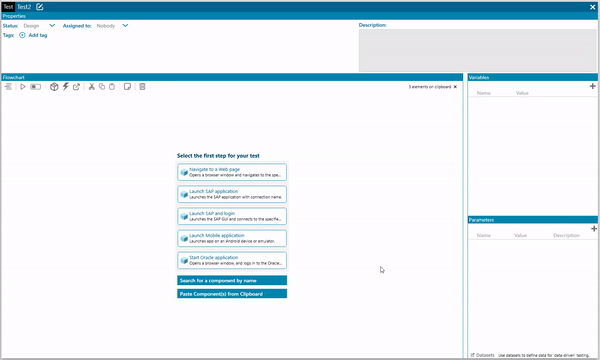
Task: Click the lightning bolt icon
Action: click(x=66, y=86)
